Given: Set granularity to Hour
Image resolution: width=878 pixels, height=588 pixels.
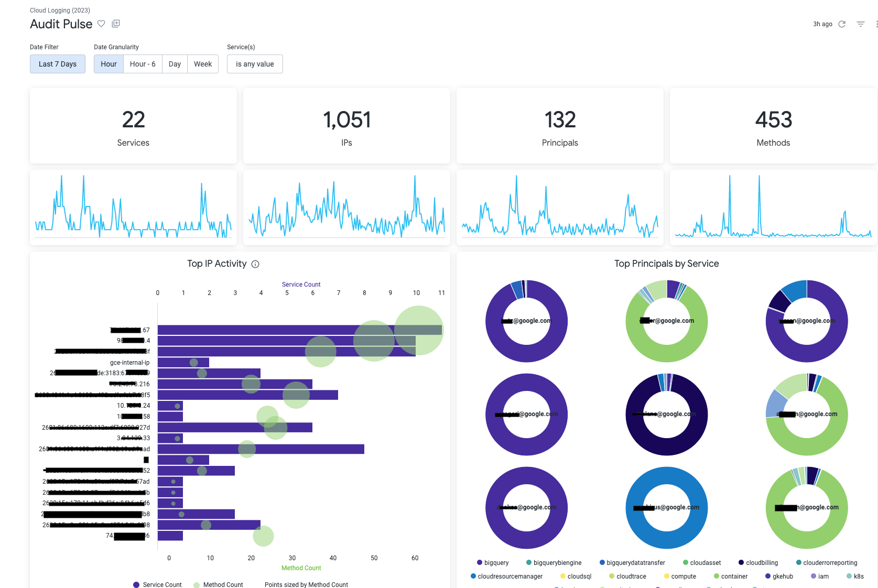Looking at the screenshot, I should click(x=109, y=64).
